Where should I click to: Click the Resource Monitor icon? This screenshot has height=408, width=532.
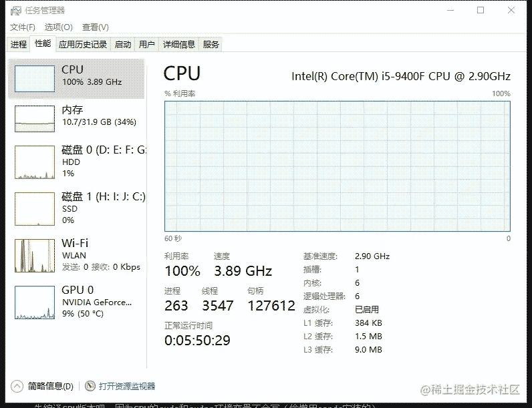point(90,386)
